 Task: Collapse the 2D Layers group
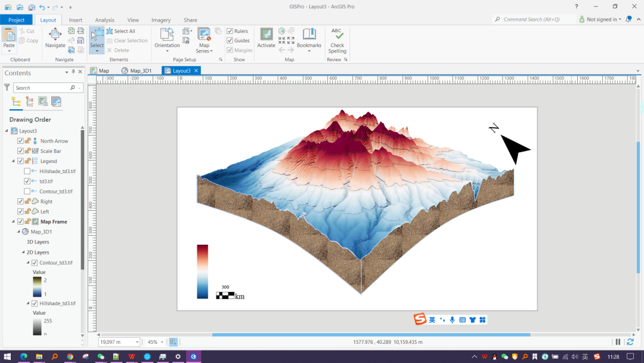click(23, 252)
